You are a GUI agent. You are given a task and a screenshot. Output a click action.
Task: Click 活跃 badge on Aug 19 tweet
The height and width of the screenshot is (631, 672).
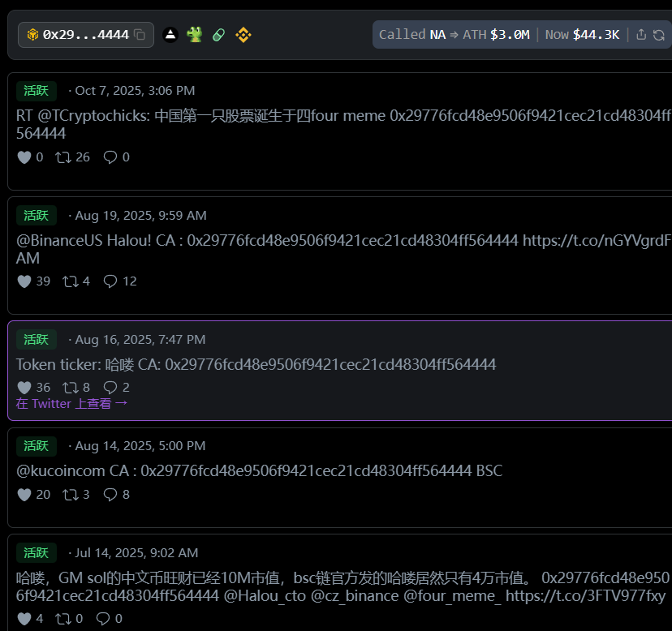37,216
